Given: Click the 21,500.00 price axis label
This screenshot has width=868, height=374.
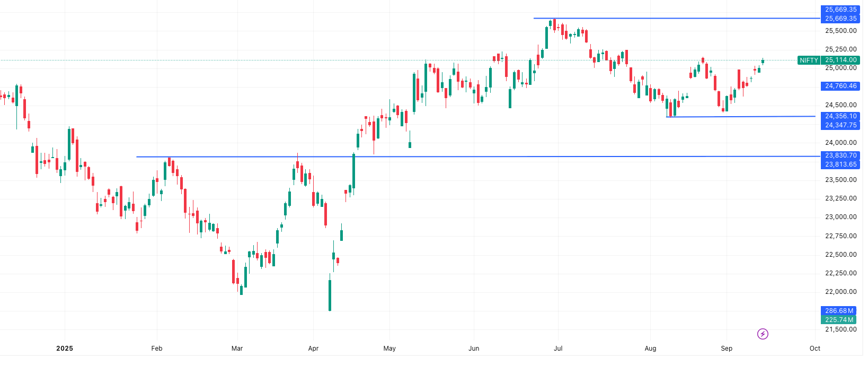Looking at the screenshot, I should tap(840, 329).
